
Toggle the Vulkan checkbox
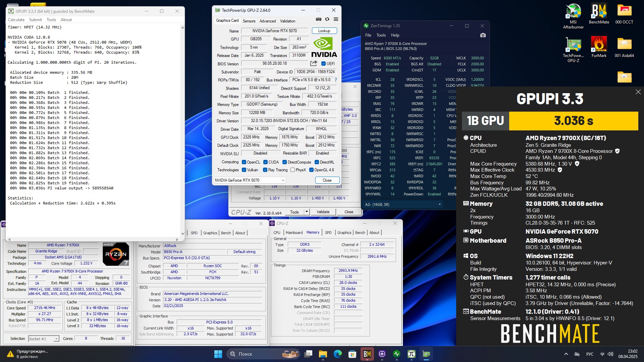(x=244, y=170)
